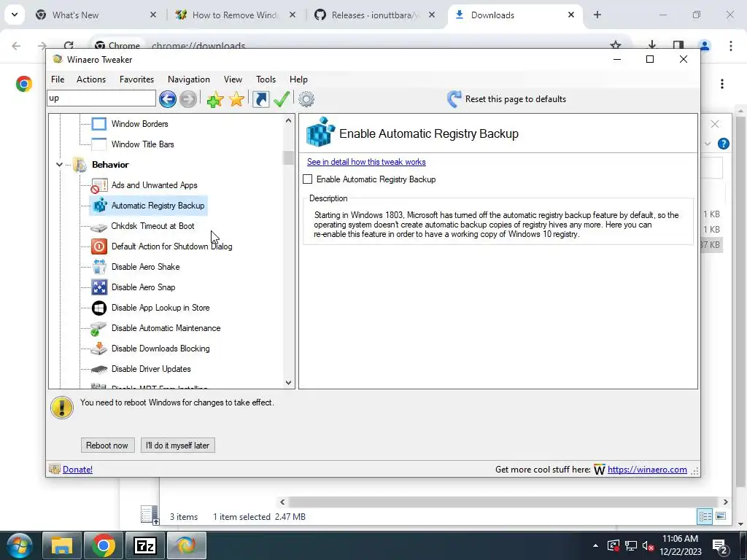Click the tree scrollbar down arrow
Screen dimensions: 747x560
[x=288, y=382]
